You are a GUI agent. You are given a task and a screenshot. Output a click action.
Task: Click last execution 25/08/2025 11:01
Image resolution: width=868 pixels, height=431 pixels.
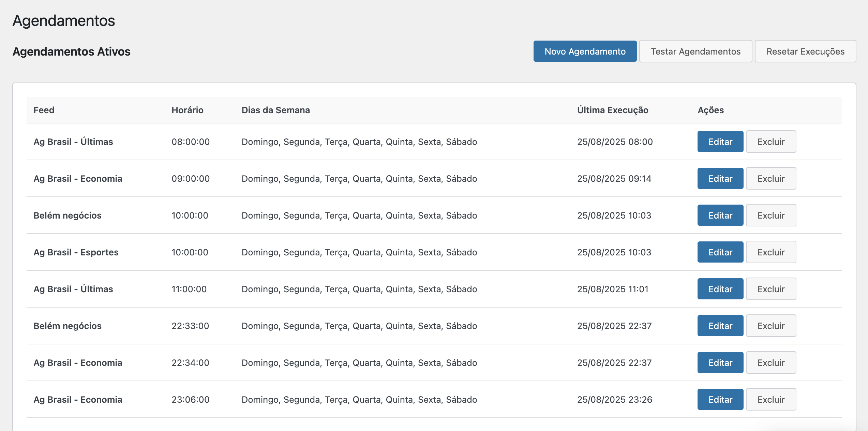pos(613,289)
